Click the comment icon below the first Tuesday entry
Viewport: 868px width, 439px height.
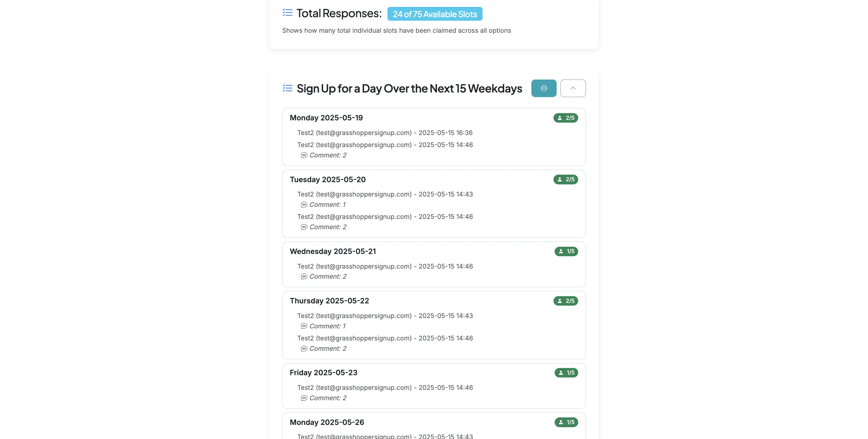pos(304,204)
